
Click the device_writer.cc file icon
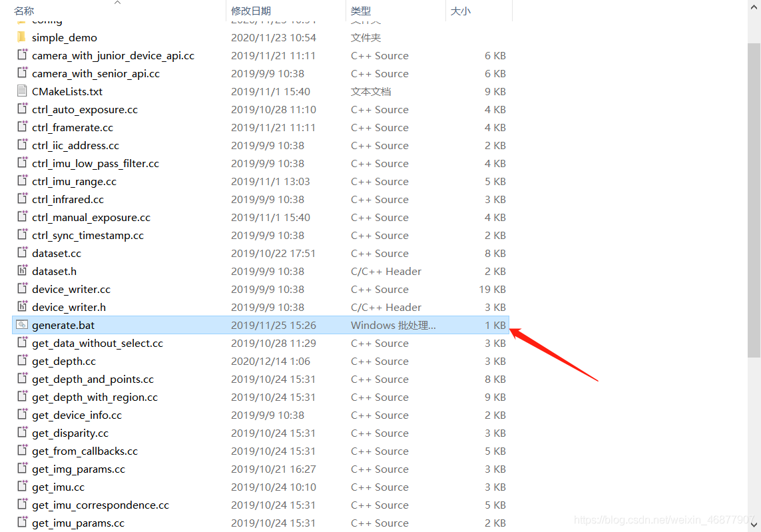23,288
